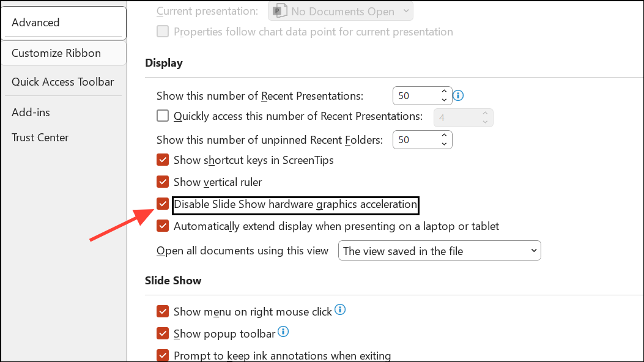The image size is (644, 362).
Task: Click info icon beside Show popup toolbar
Action: [283, 332]
